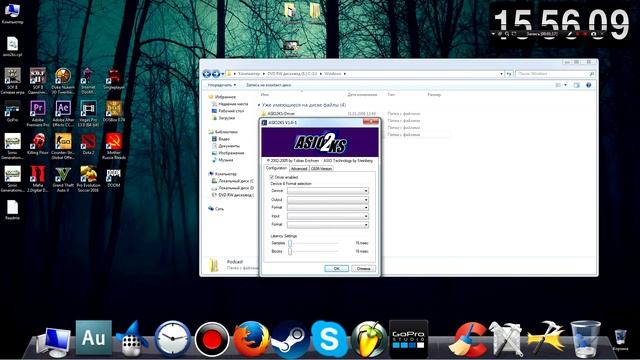The image size is (640, 360).
Task: Open the full trash can in dock
Action: [585, 339]
